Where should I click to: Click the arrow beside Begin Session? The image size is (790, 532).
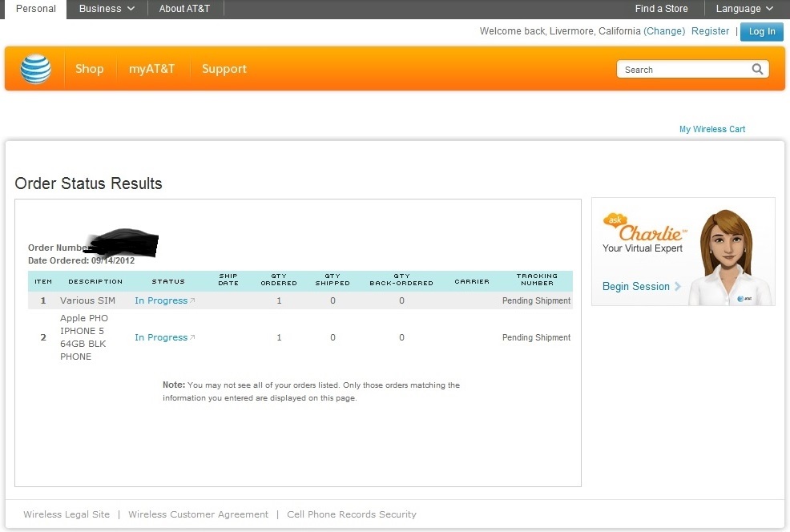tap(678, 286)
